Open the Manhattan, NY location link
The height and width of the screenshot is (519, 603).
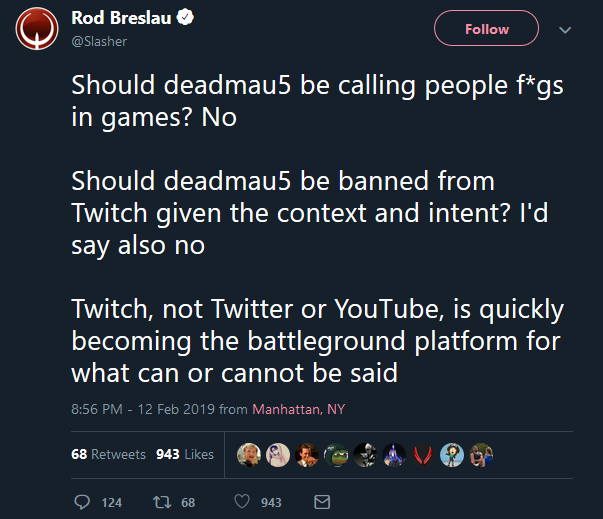click(x=298, y=409)
